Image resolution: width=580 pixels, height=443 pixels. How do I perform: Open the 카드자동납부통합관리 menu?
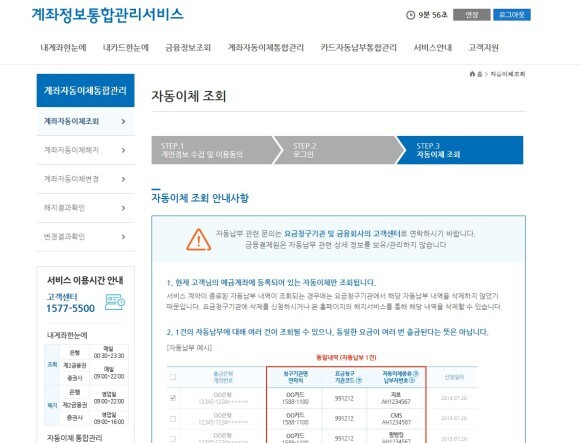[x=358, y=48]
